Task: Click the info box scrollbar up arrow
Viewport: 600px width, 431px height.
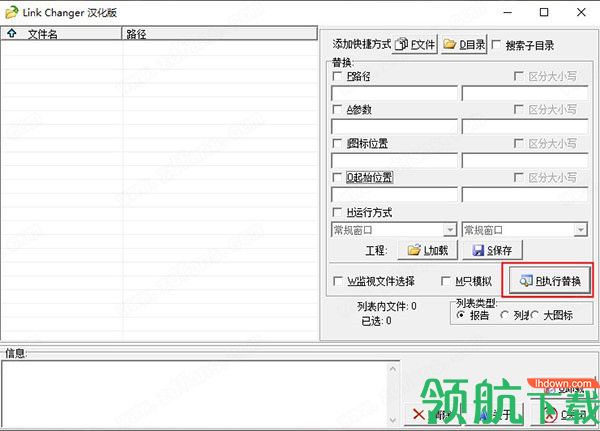Action: tap(393, 369)
